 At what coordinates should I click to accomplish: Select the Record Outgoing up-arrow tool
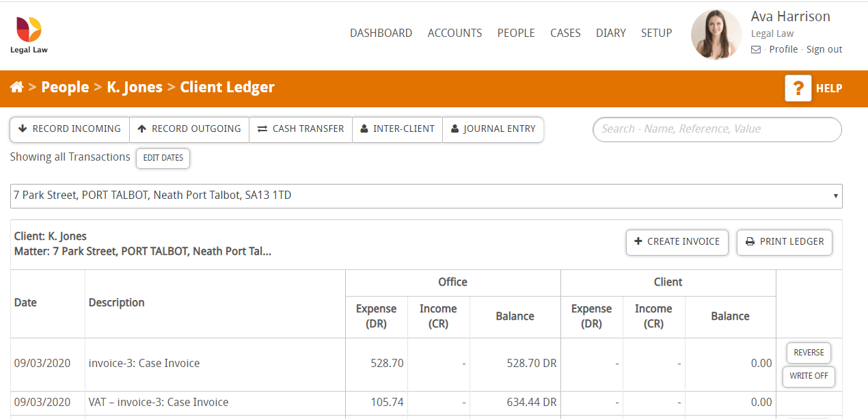[x=144, y=129]
